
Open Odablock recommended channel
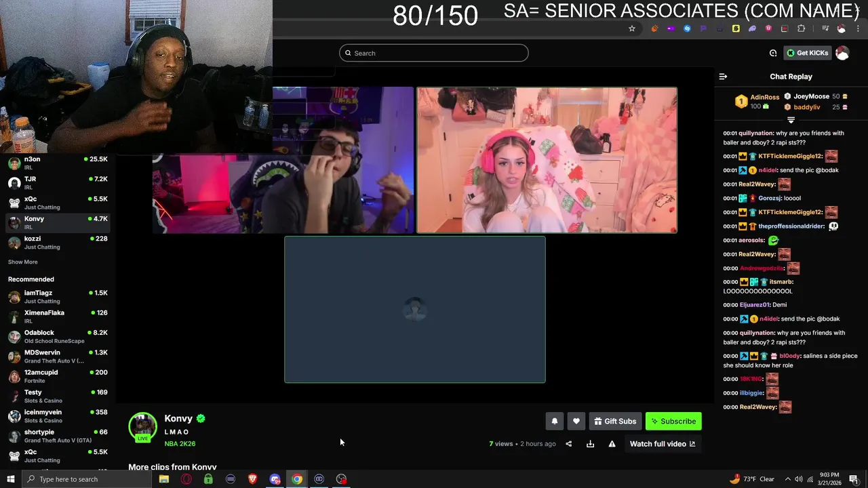point(58,337)
